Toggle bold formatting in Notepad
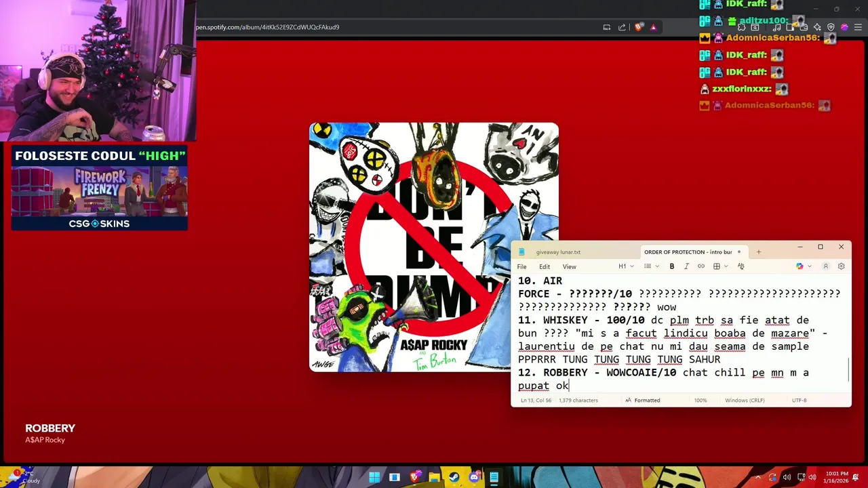868x488 pixels. [672, 266]
